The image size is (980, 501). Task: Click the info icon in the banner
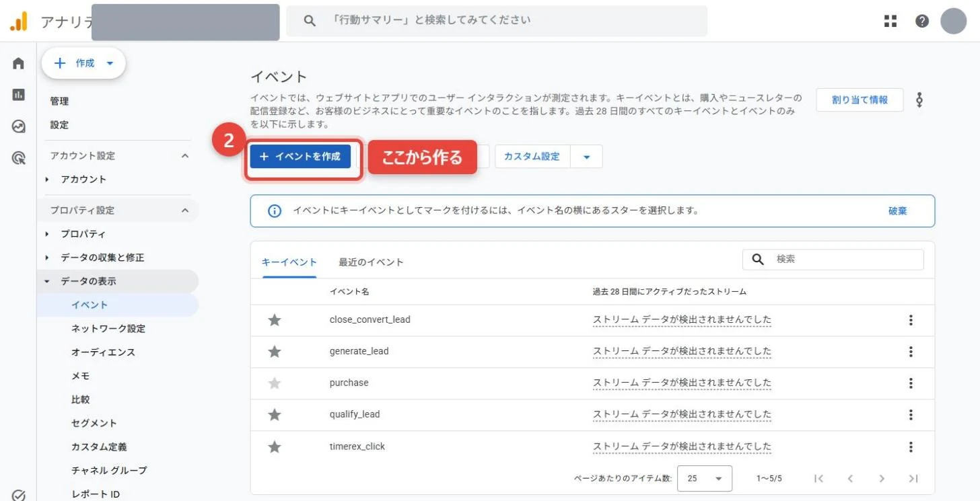[x=275, y=211]
